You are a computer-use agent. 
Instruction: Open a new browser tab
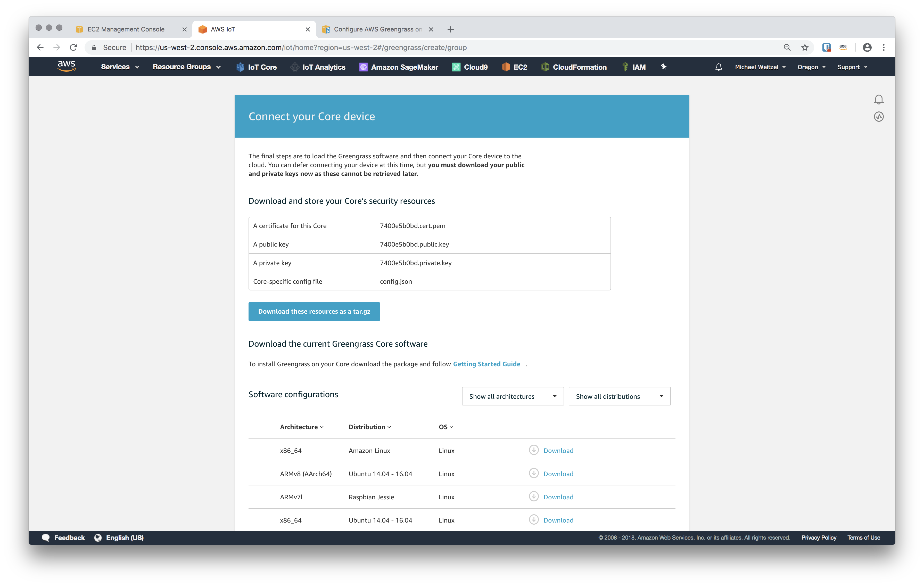coord(450,29)
